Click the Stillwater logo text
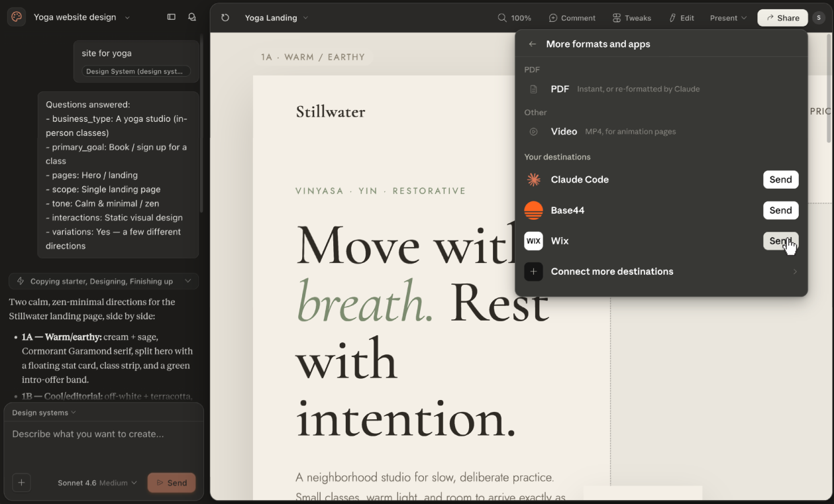This screenshot has width=834, height=504. click(331, 111)
